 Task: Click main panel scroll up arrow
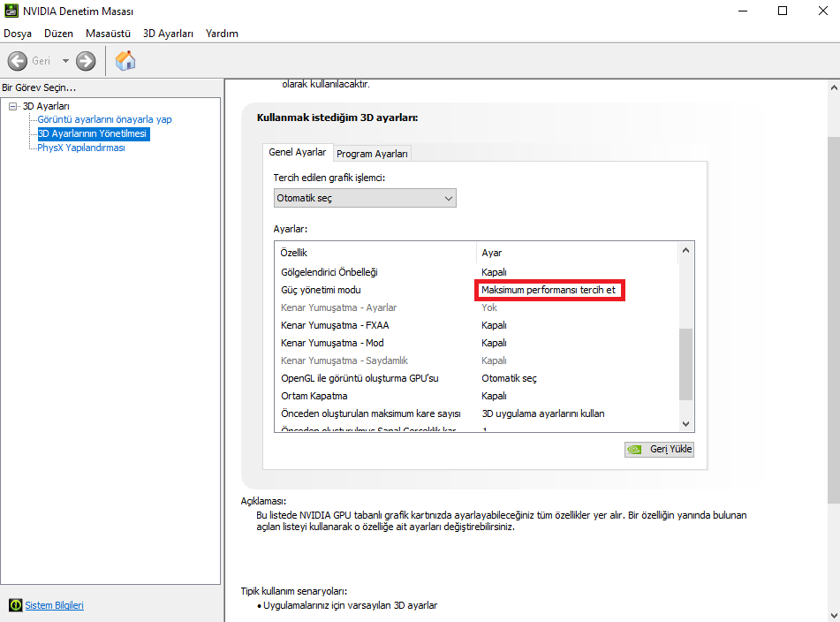pyautogui.click(x=834, y=87)
